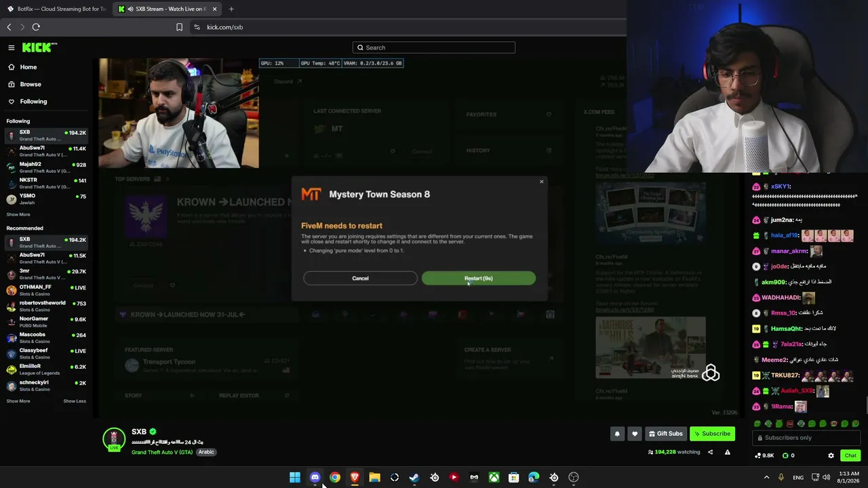This screenshot has height=488, width=868.
Task: Click the Restart (9s) button
Action: (478, 278)
